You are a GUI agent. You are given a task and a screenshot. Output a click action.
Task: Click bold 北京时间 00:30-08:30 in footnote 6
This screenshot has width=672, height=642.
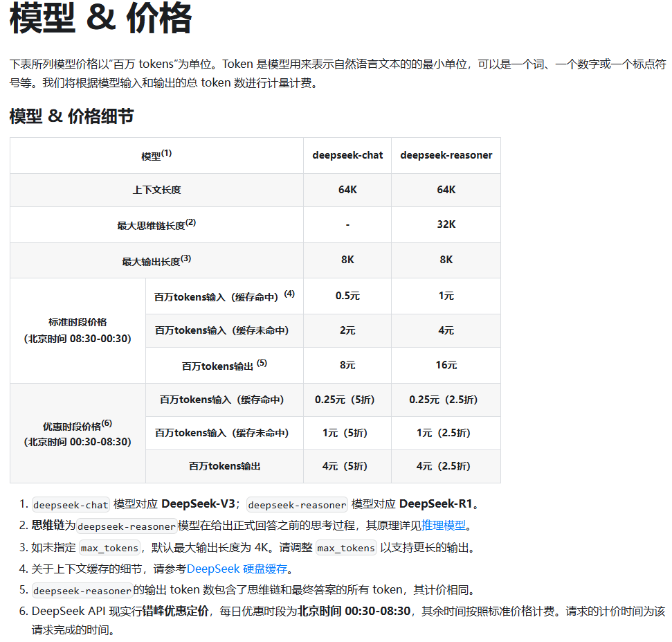pos(354,611)
